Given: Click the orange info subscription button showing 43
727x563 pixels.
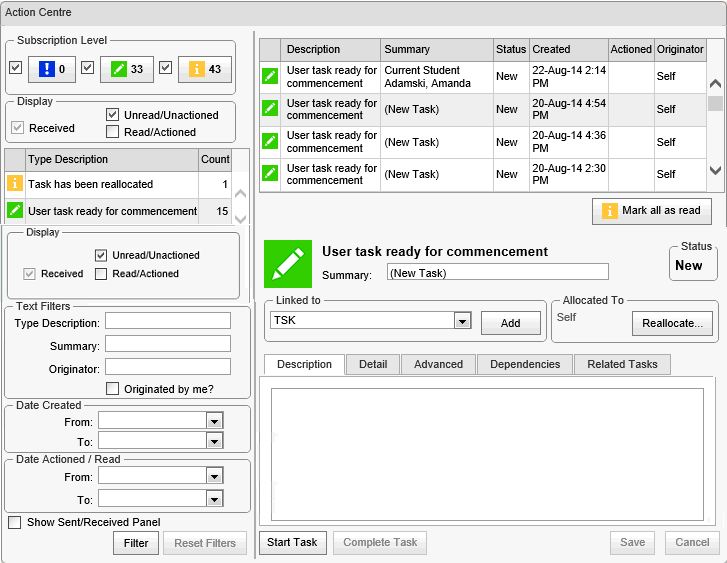Looking at the screenshot, I should pos(205,69).
